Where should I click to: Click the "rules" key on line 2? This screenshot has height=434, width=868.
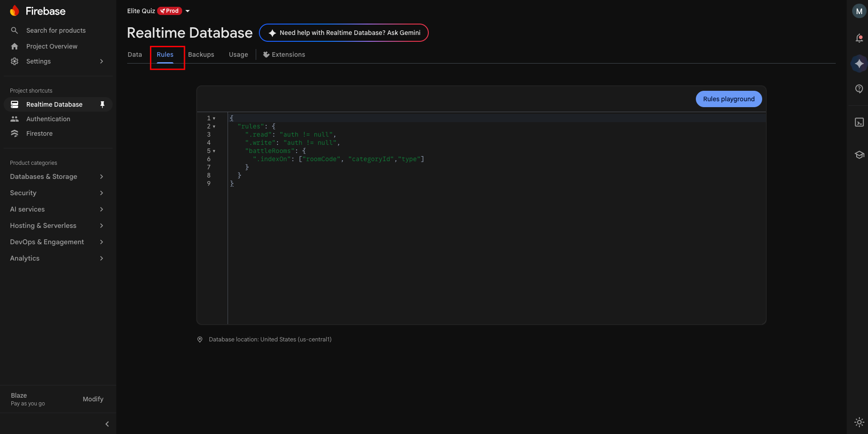[x=251, y=127]
